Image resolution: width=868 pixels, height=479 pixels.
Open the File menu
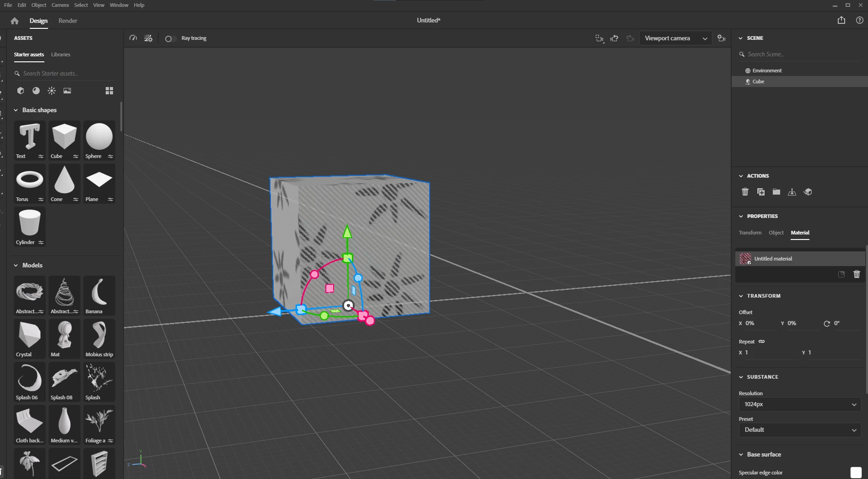tap(8, 5)
